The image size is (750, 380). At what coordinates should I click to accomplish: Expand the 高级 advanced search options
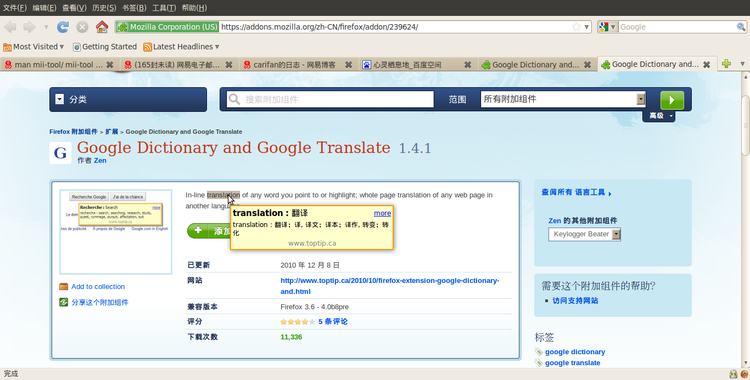click(659, 116)
